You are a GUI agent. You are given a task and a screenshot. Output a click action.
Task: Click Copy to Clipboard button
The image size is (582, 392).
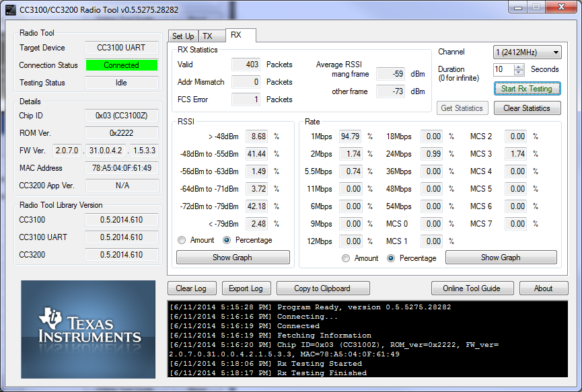tap(322, 288)
